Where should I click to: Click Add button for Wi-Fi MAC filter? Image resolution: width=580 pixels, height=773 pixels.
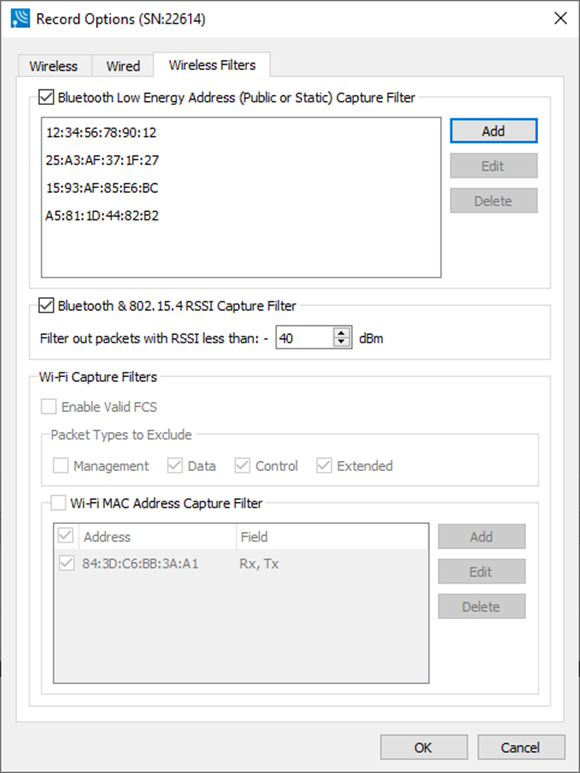(x=481, y=536)
